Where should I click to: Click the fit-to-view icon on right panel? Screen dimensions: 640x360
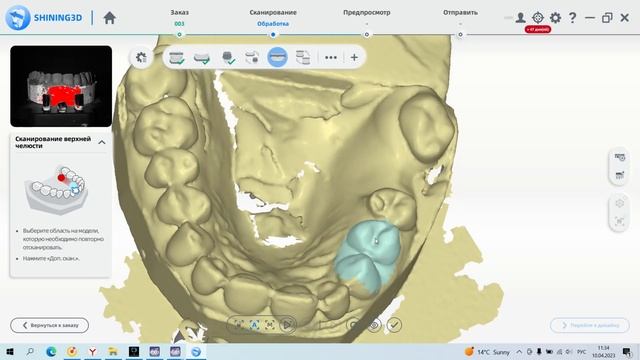tap(619, 221)
